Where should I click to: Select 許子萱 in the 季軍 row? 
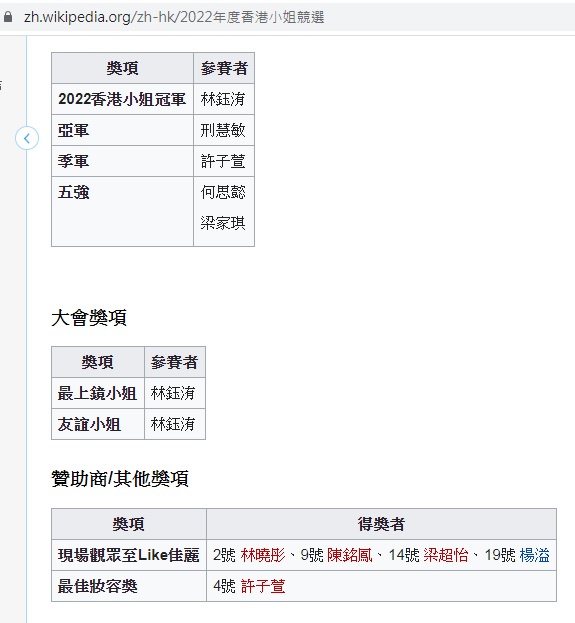point(223,161)
